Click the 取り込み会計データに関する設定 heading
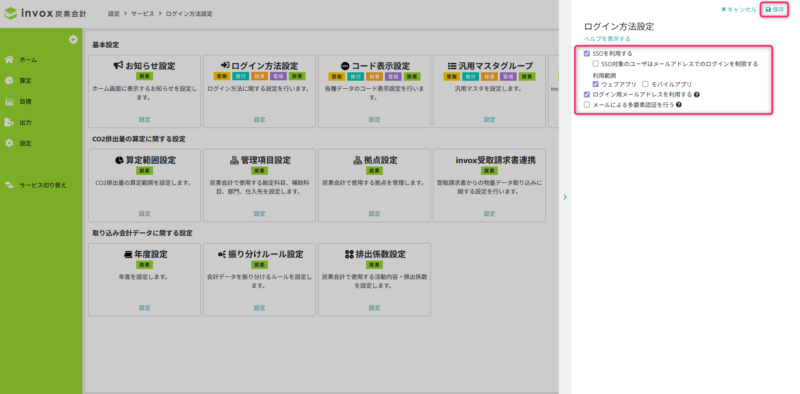The width and height of the screenshot is (800, 394). pos(142,233)
